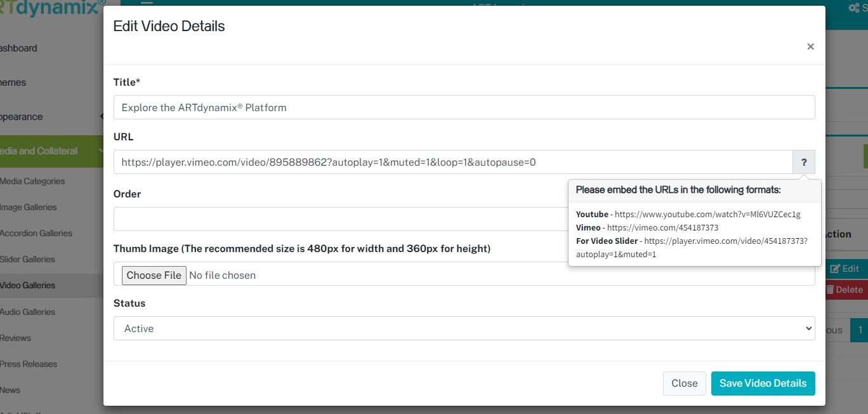Click the Choose File button
This screenshot has width=868, height=414.
[x=154, y=275]
